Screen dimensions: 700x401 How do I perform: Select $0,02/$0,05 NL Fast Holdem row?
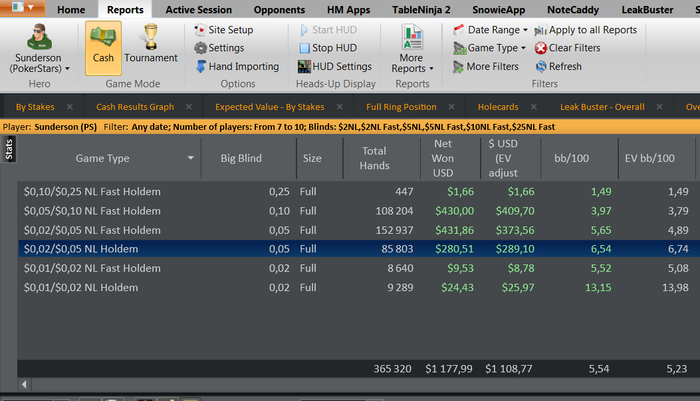(357, 230)
